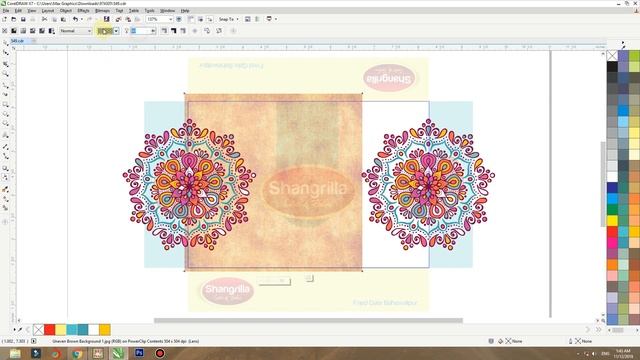Open the Object menu
Image resolution: width=640 pixels, height=360 pixels.
pos(66,11)
